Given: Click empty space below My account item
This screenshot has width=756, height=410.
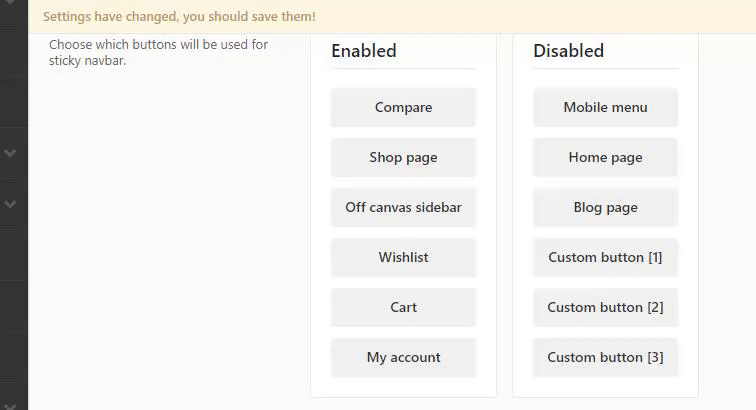Looking at the screenshot, I should tap(403, 387).
